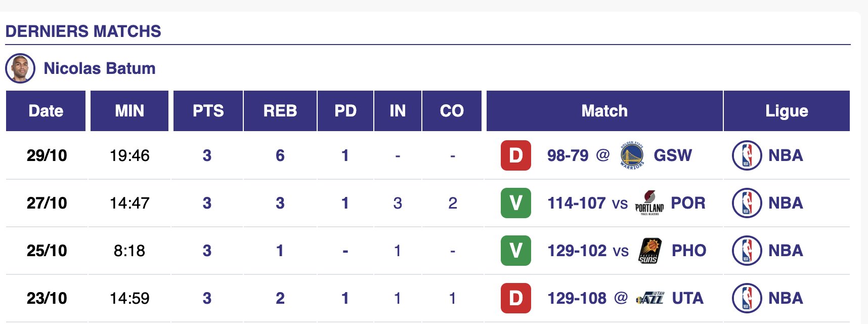Click the Golden State Warriors logo
The width and height of the screenshot is (868, 324).
[632, 155]
